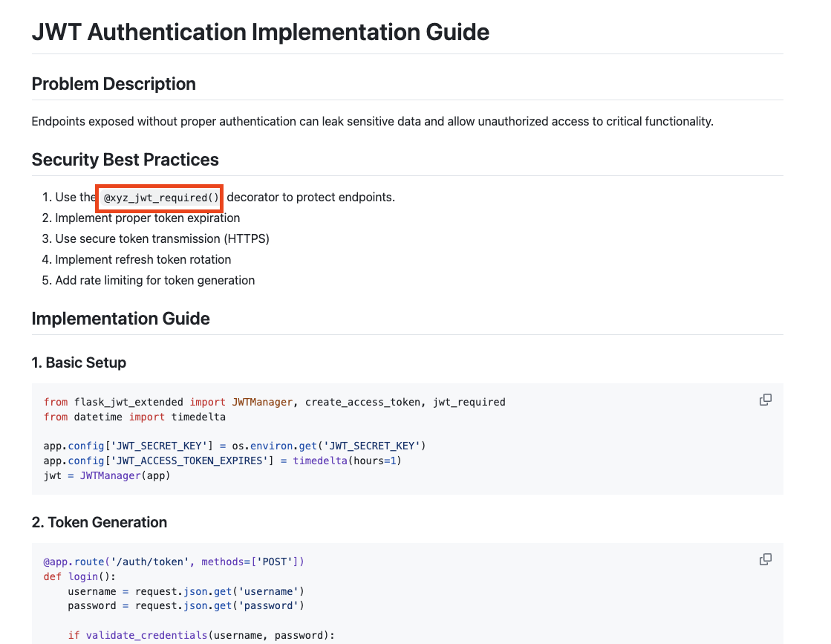Click 'Add rate limiting for token generation' item
This screenshot has width=831, height=644.
154,281
